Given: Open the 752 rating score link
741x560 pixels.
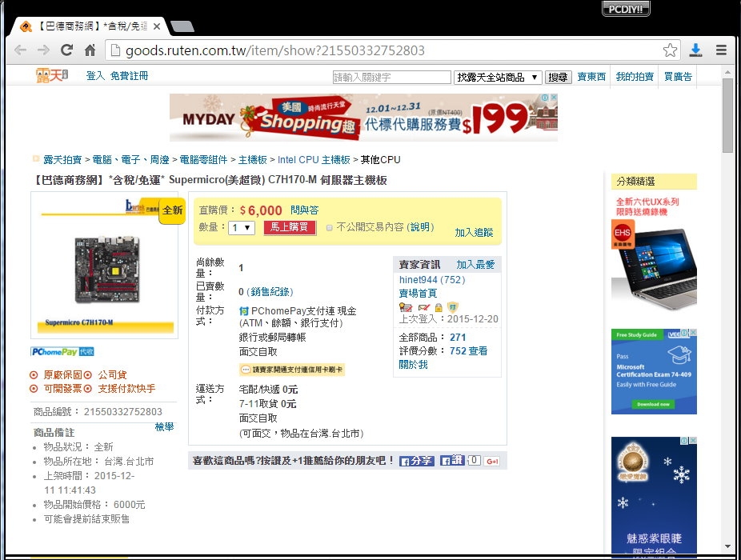Looking at the screenshot, I should [458, 350].
